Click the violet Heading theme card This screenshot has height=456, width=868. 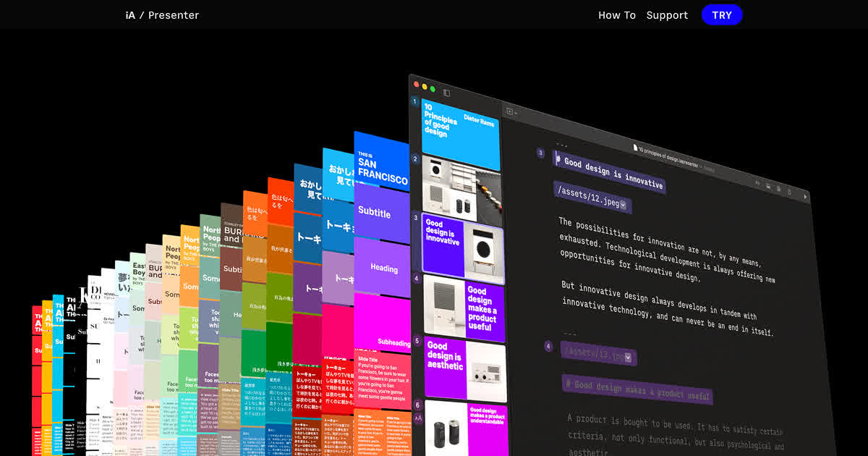coord(383,267)
